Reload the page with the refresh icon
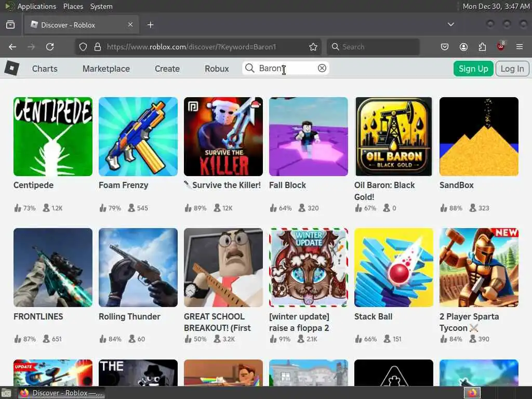The image size is (532, 399). pyautogui.click(x=50, y=47)
